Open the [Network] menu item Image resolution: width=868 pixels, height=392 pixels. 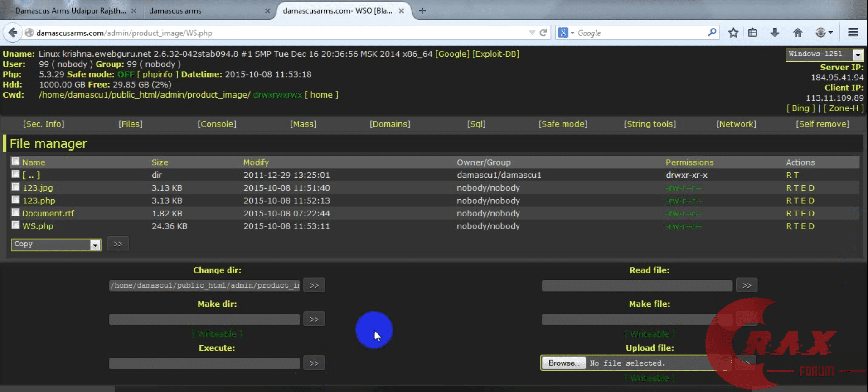coord(736,124)
